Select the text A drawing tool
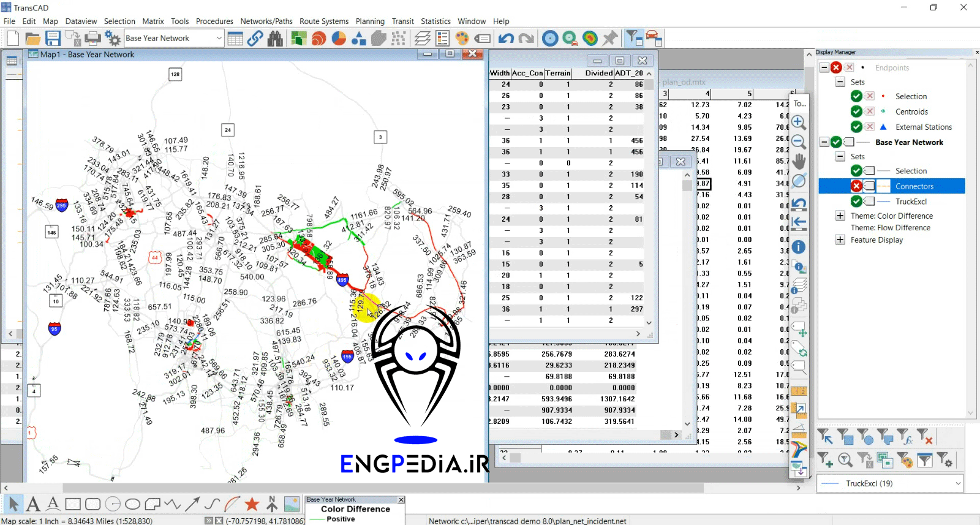980x525 pixels. point(33,504)
